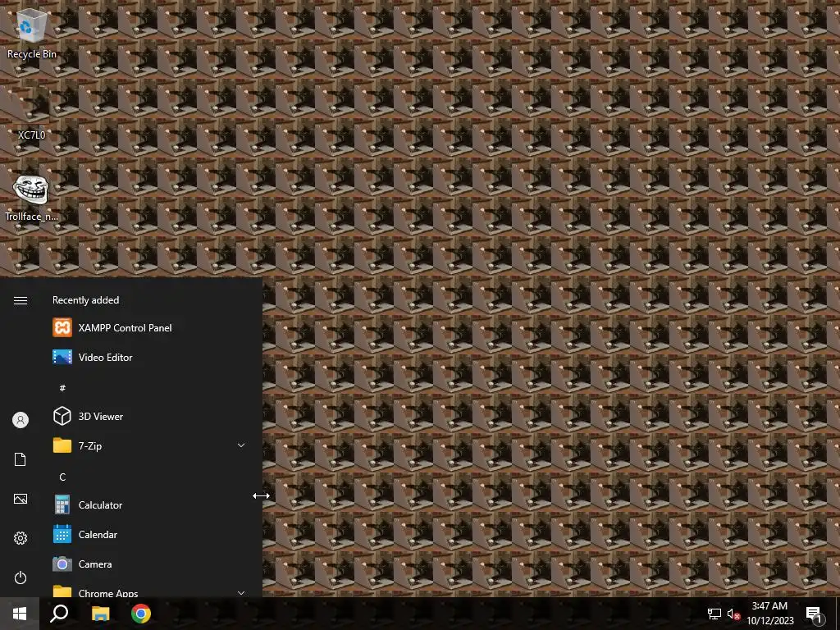Launch Google Chrome from the taskbar
The height and width of the screenshot is (630, 840).
(141, 614)
